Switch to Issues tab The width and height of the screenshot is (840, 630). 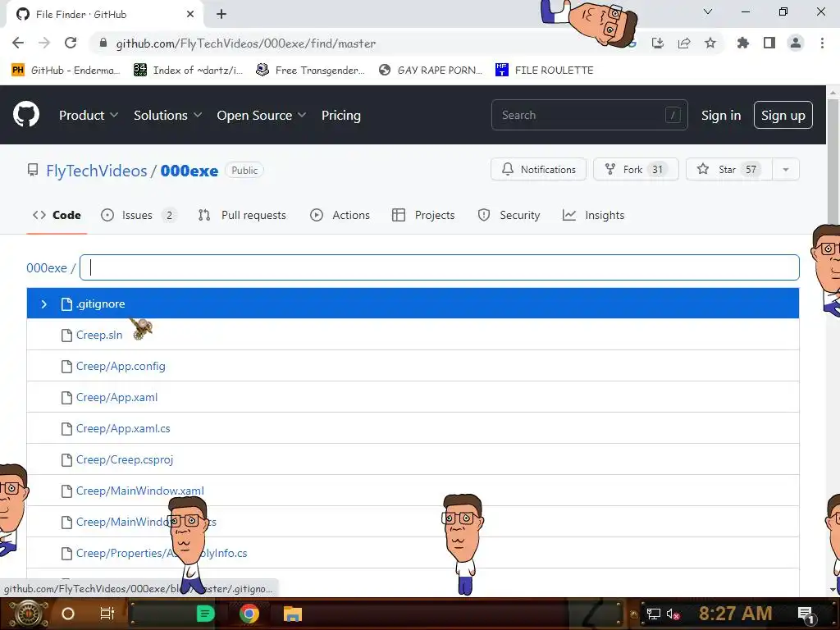(x=139, y=215)
